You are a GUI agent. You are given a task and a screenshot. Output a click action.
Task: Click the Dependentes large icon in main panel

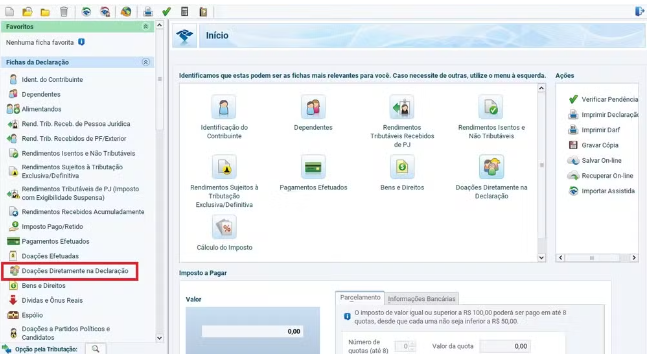313,107
